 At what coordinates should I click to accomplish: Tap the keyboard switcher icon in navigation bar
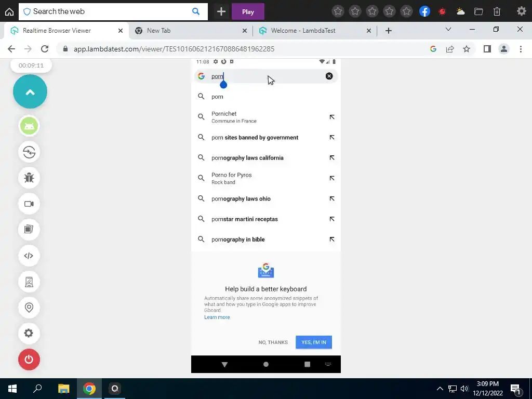[328, 364]
